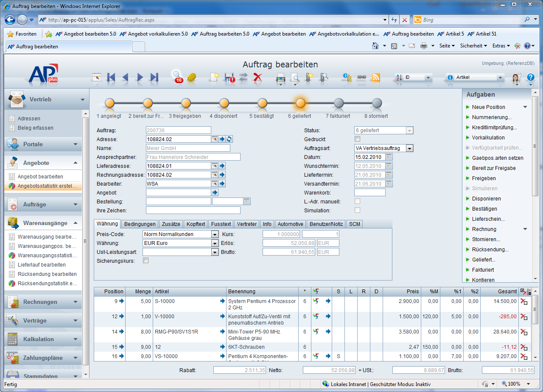Toggle the Gedruckt checkbox
Image resolution: width=543 pixels, height=392 pixels.
[x=357, y=139]
